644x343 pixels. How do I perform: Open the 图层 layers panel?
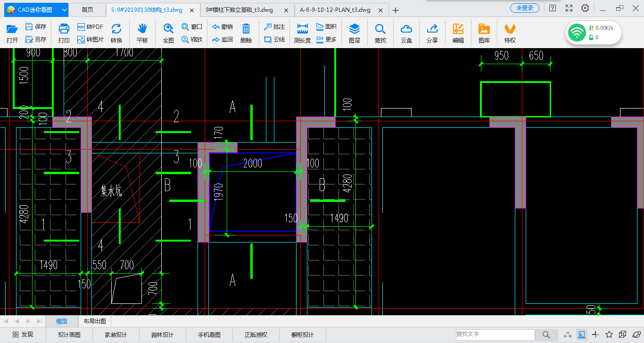pyautogui.click(x=355, y=33)
